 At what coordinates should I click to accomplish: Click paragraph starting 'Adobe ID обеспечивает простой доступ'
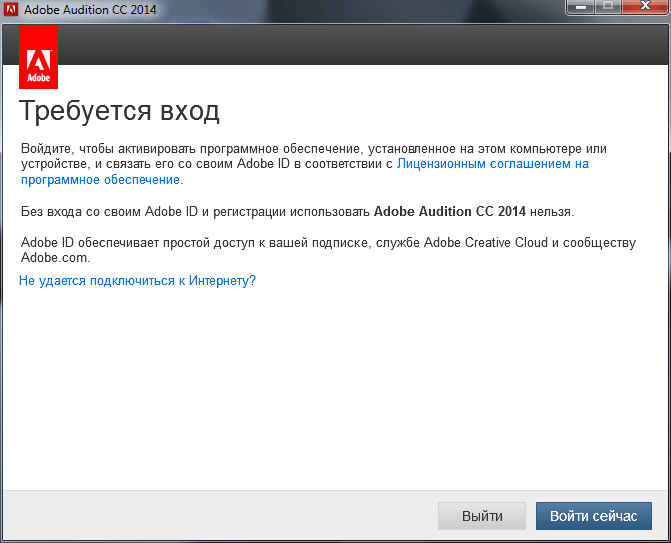[328, 250]
